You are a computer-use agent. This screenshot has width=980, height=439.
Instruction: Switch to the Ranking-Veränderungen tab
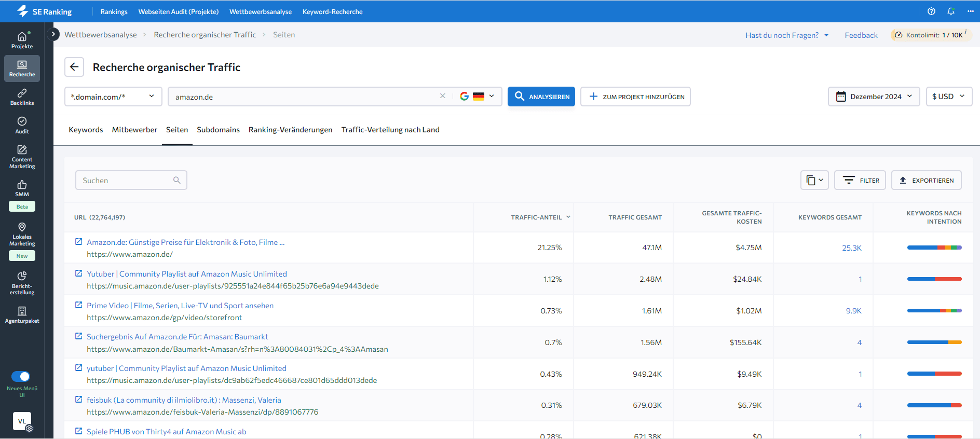tap(290, 130)
